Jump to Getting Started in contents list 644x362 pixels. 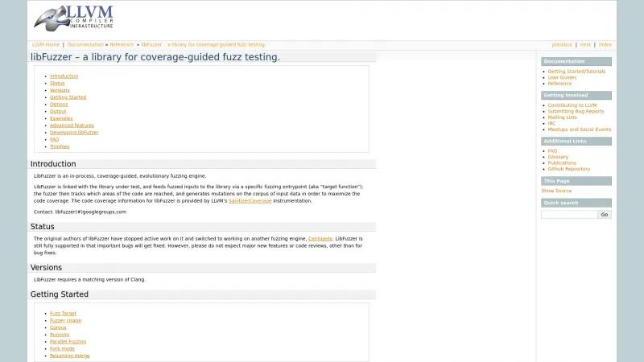click(x=68, y=97)
